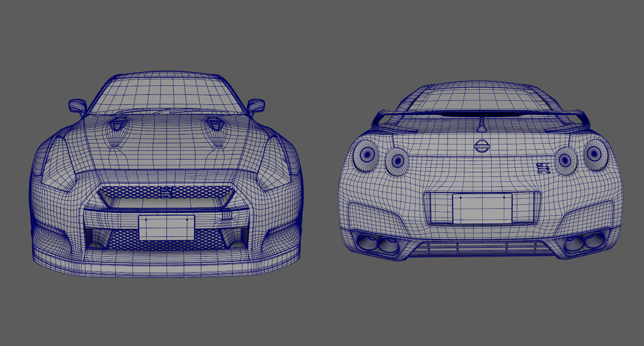
Task: Select the right side mirror on front view
Action: click(x=256, y=107)
